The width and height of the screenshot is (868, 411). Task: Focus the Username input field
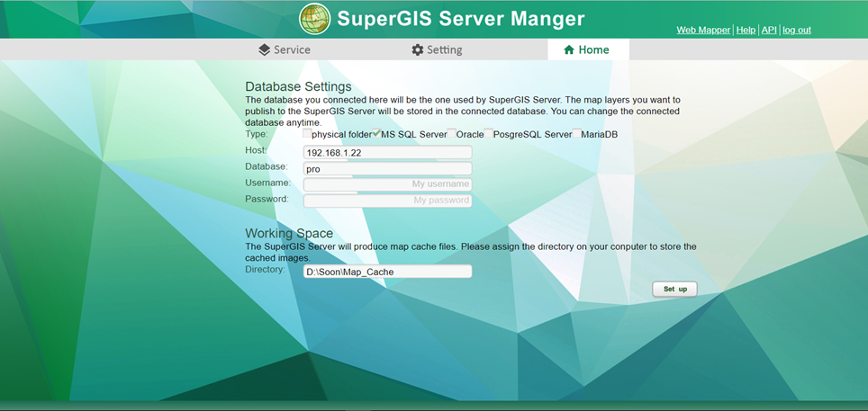pos(387,184)
